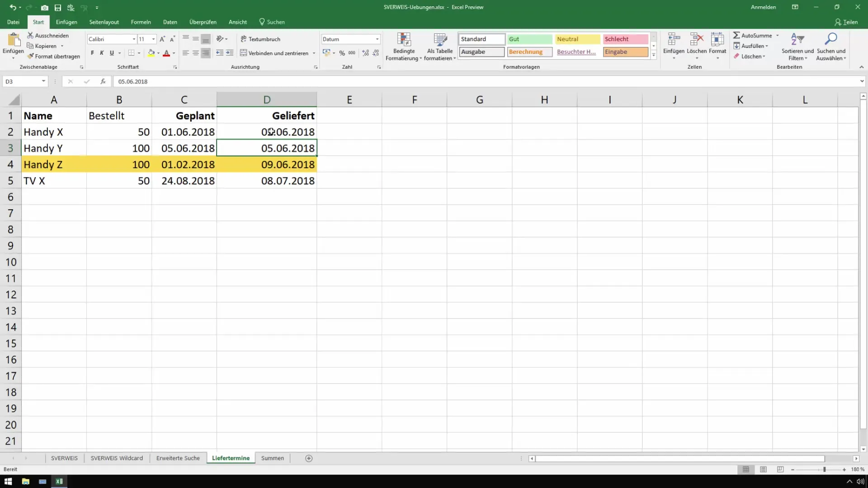Image resolution: width=868 pixels, height=488 pixels.
Task: Click the Save disk icon
Action: (58, 8)
